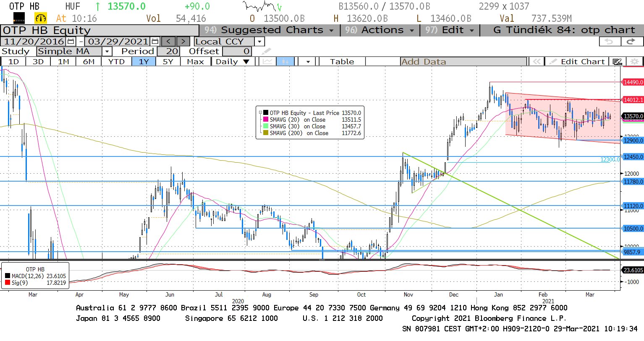Screen dimensions: 644x341
Task: Open the Actions menu
Action: 380,30
